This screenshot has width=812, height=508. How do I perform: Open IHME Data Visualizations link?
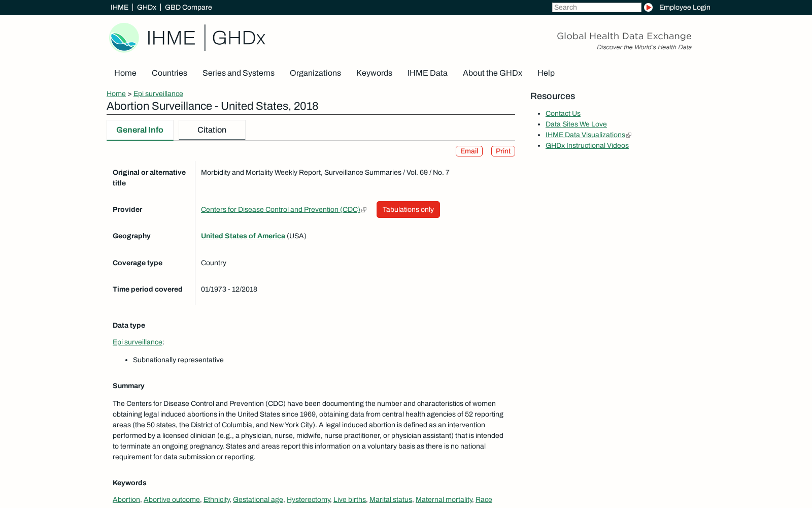pyautogui.click(x=585, y=135)
